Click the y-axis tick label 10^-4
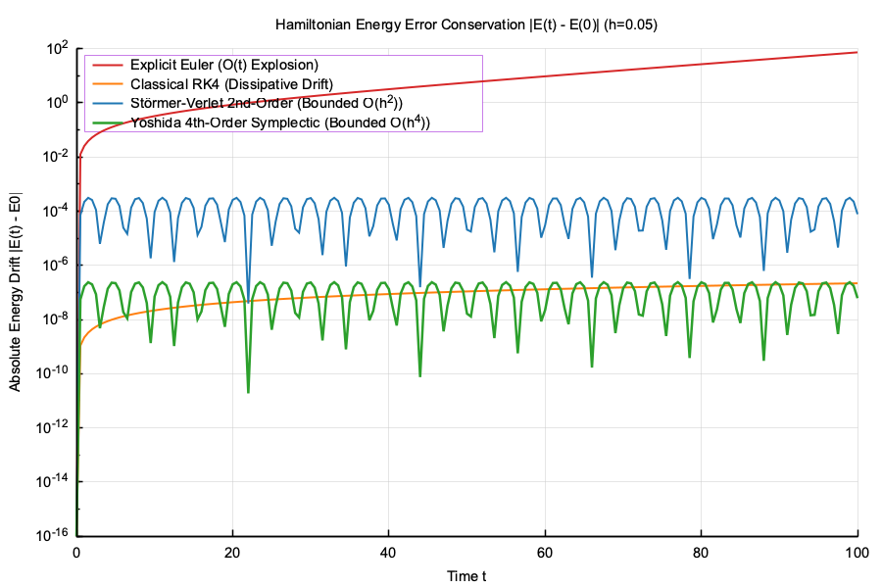The width and height of the screenshot is (882, 588). [55, 211]
